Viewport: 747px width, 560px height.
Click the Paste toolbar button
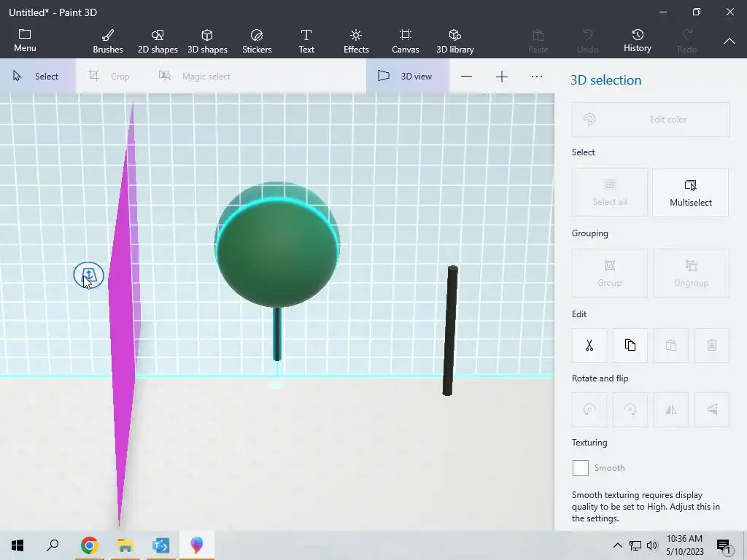click(538, 42)
